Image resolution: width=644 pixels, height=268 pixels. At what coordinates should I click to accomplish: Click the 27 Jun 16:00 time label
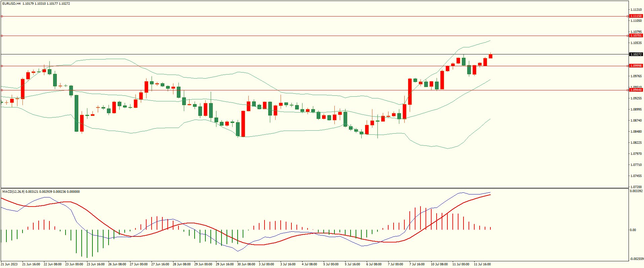160,264
